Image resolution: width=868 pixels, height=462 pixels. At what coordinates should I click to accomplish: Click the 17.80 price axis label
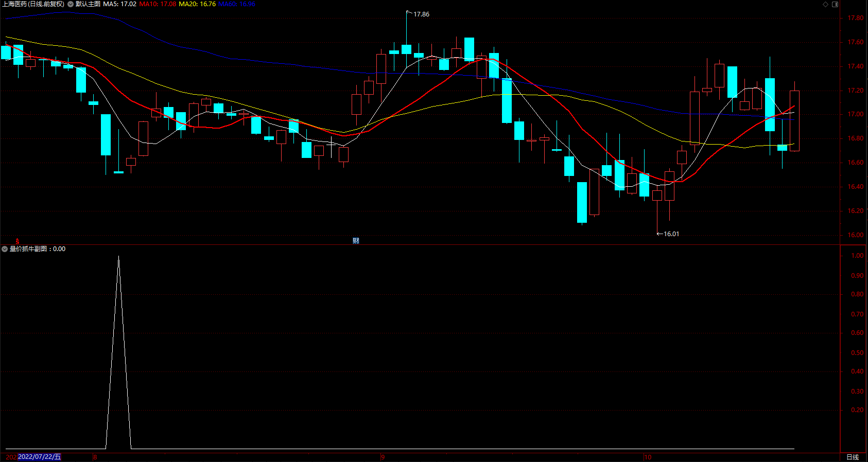[856, 18]
